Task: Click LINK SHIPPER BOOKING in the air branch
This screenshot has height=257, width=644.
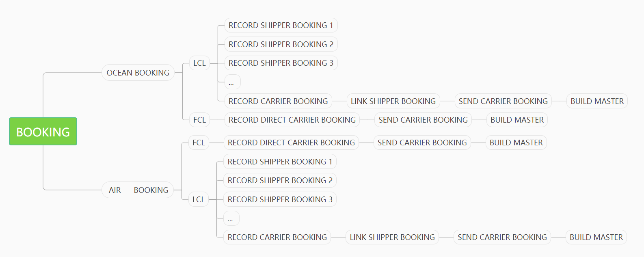Action: (392, 237)
